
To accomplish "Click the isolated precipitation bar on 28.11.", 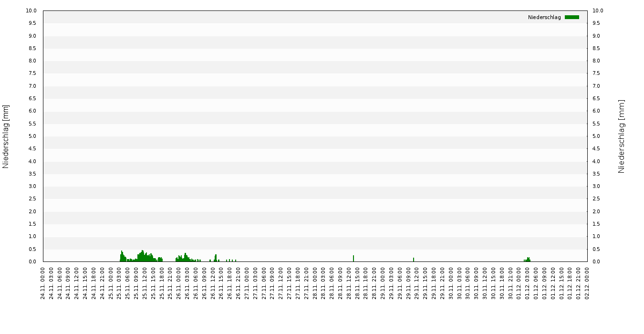I will [353, 258].
